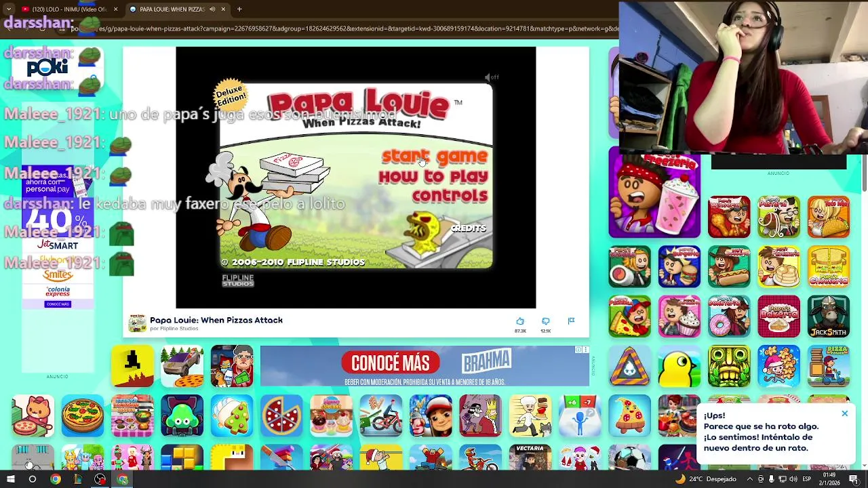Open the Credits on the catapult
This screenshot has width=868, height=488.
469,228
